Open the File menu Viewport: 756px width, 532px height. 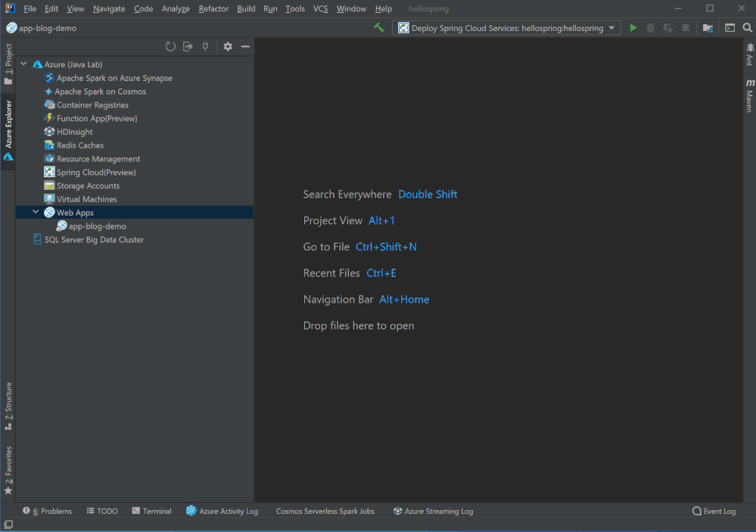[30, 8]
